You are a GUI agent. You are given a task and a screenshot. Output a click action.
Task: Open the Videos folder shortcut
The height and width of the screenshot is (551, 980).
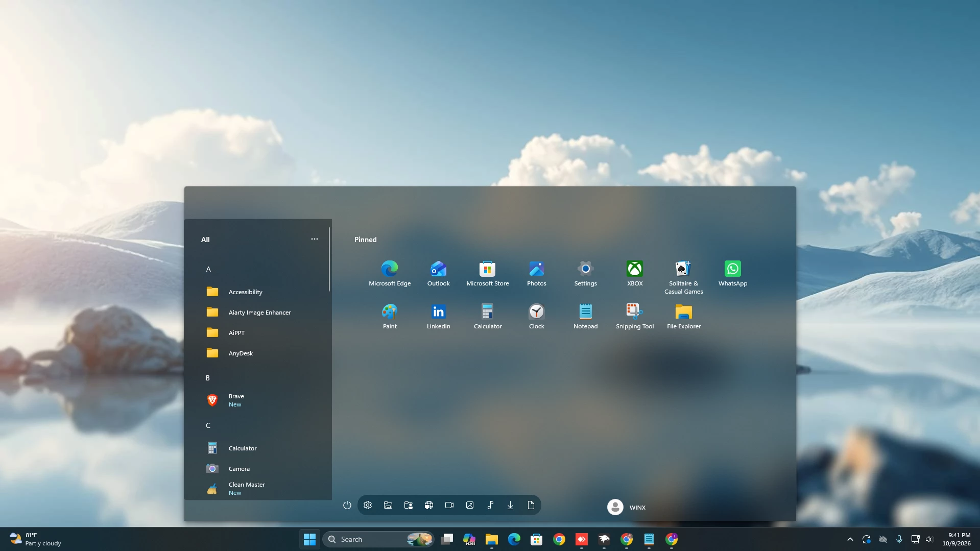tap(449, 505)
